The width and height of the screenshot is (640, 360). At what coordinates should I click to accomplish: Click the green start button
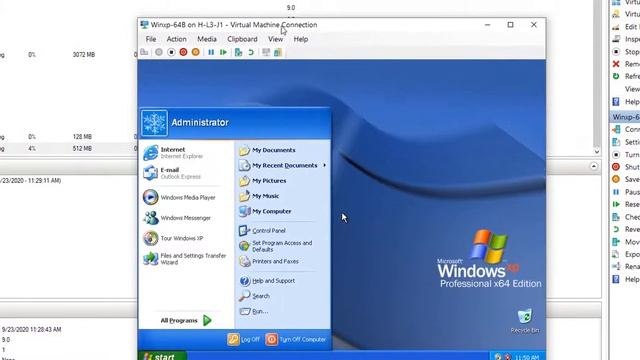coord(162,356)
